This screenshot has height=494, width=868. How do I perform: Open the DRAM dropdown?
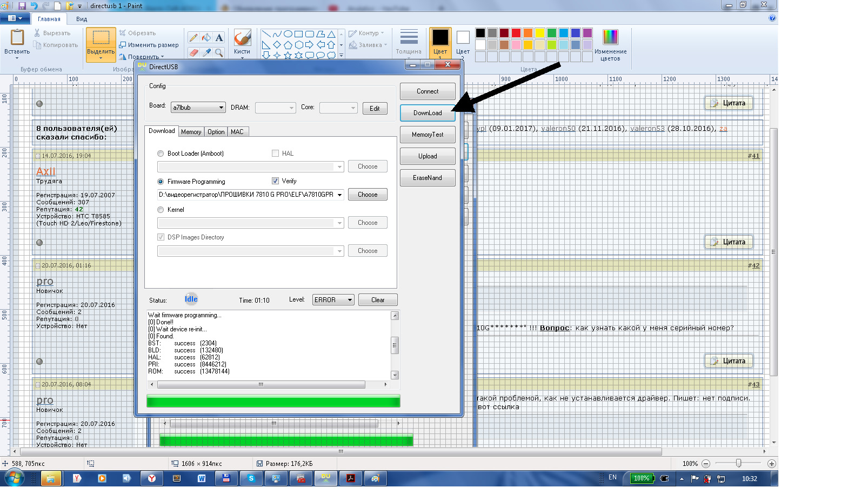coord(276,108)
